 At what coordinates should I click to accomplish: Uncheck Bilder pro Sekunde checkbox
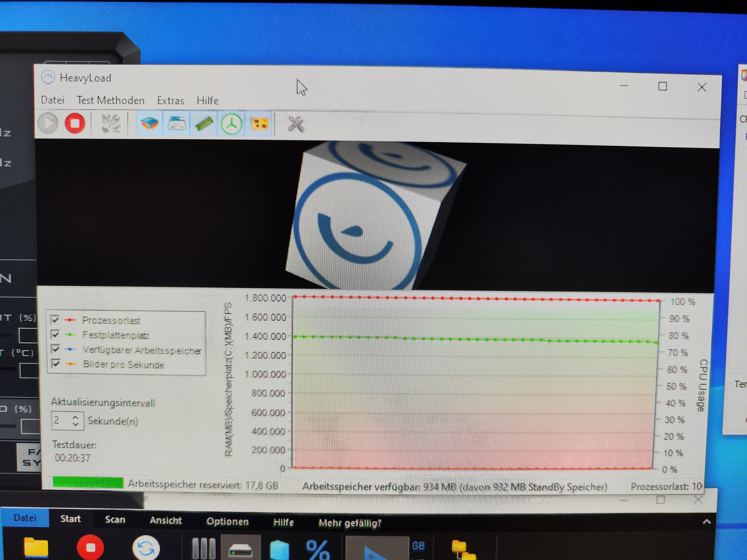(x=56, y=363)
